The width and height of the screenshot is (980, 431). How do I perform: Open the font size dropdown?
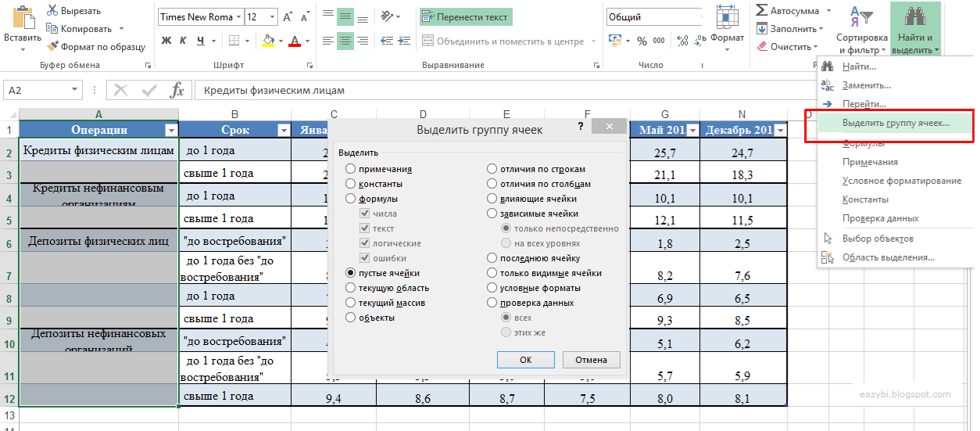pos(271,16)
